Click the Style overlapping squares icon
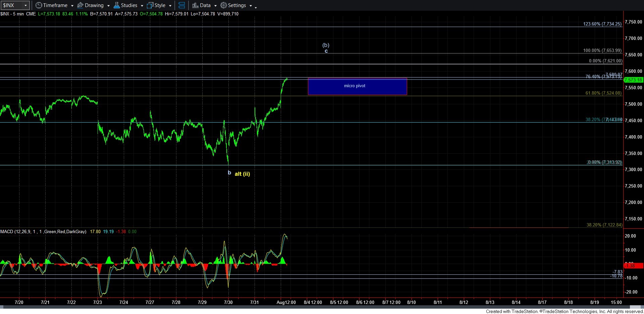The image size is (644, 314). 150,5
